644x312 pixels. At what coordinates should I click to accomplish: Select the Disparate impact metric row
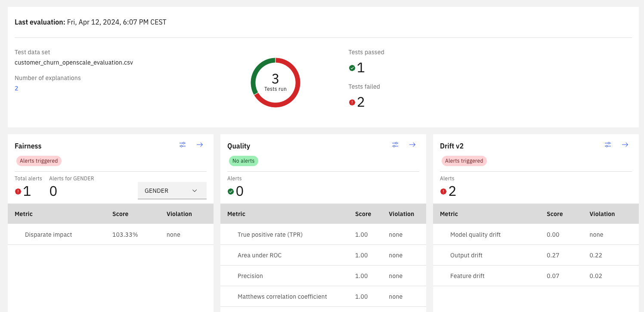tap(111, 235)
